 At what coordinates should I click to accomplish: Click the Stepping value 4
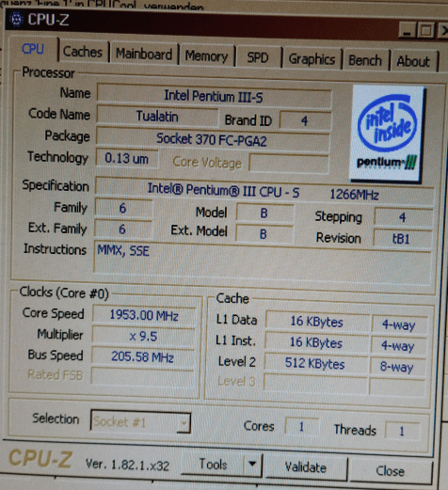[403, 217]
